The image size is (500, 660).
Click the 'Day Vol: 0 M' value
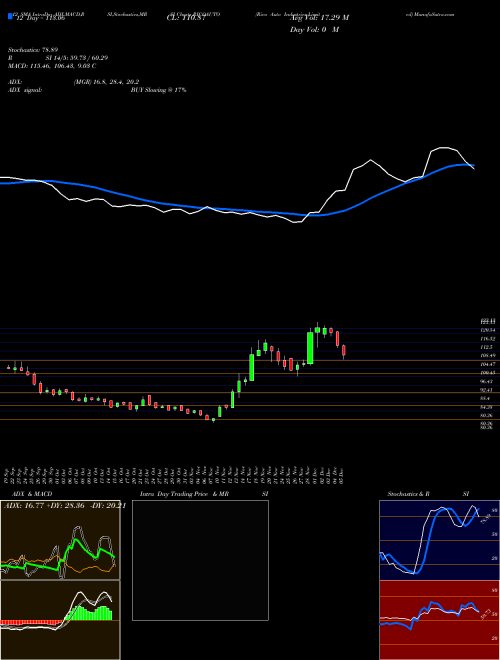[x=314, y=29]
